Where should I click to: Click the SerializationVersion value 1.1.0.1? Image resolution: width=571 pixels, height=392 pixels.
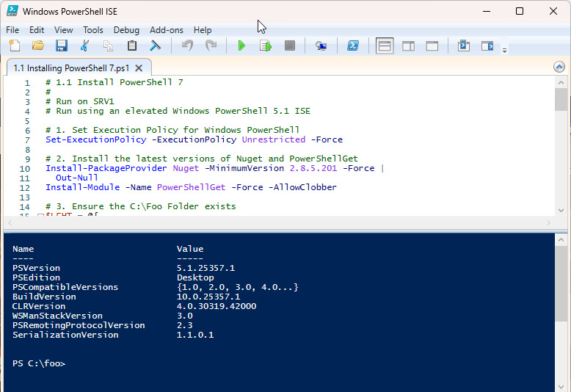195,335
